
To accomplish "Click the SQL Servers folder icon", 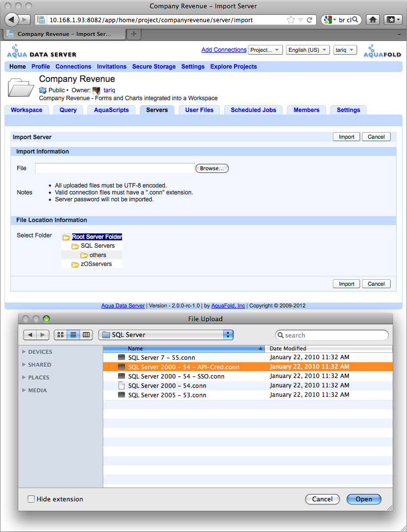I will (75, 246).
